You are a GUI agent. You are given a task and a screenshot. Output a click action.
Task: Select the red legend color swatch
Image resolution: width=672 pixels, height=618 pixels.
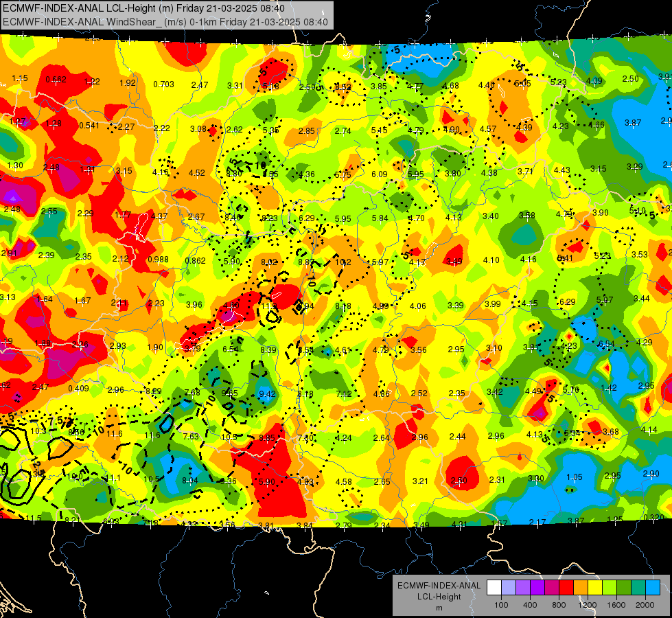tap(566, 588)
